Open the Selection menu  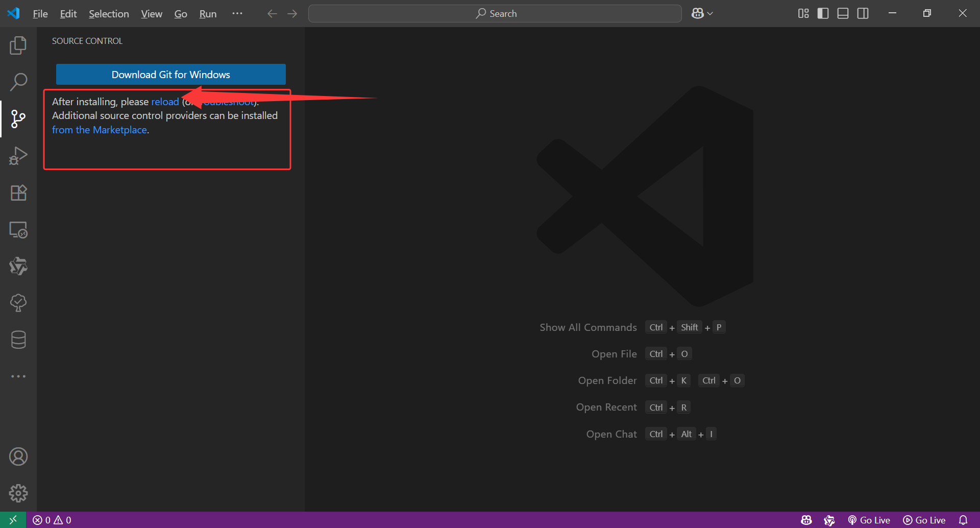point(109,14)
